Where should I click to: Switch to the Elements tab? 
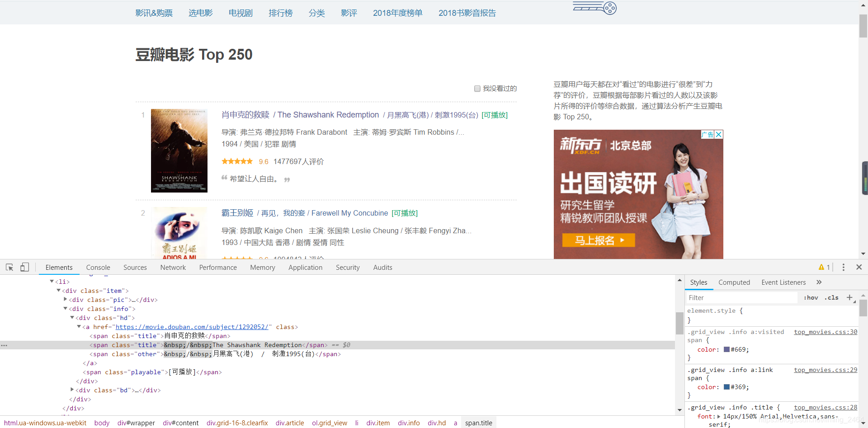[x=59, y=267]
